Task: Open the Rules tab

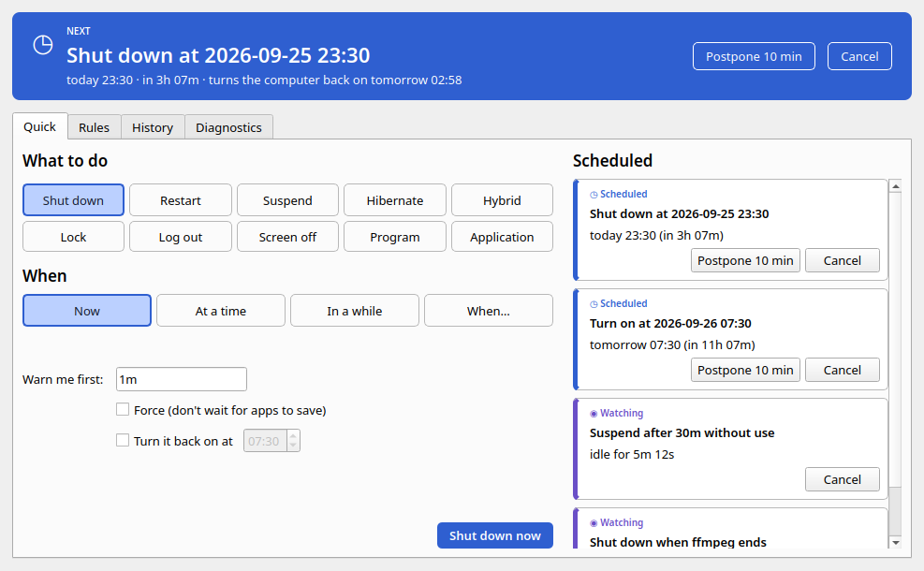Action: (x=95, y=127)
